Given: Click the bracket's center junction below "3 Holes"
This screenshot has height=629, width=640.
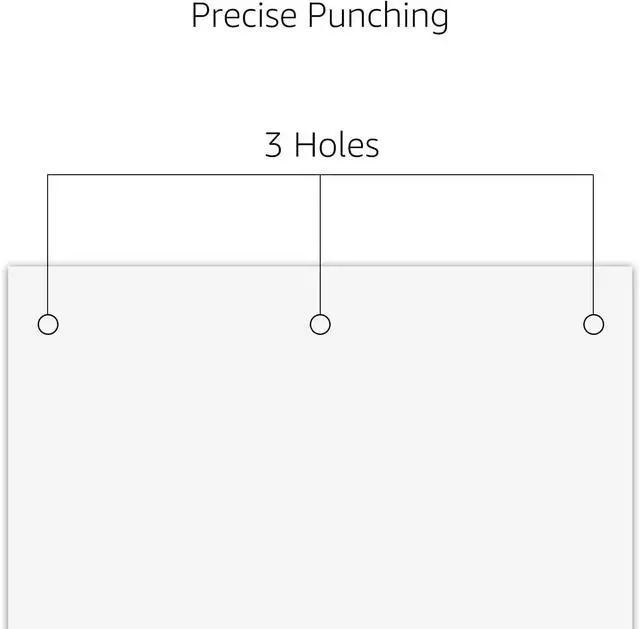Looking at the screenshot, I should 320,176.
